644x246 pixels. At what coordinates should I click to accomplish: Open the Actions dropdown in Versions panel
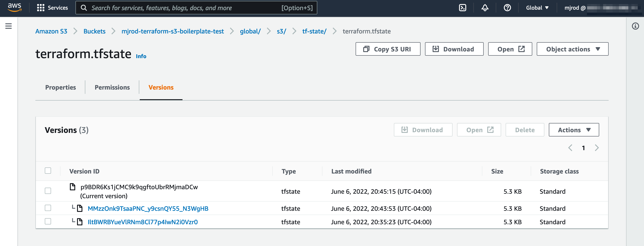pos(574,130)
